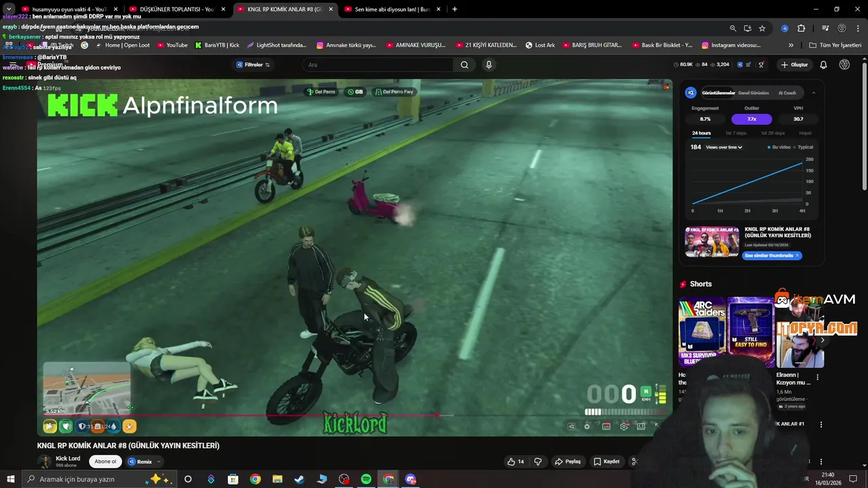Open Spotify from the taskbar

click(366, 479)
